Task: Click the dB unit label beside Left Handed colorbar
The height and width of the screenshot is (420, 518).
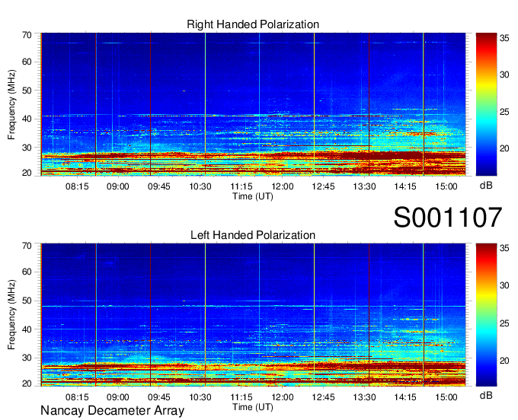Action: [x=486, y=395]
